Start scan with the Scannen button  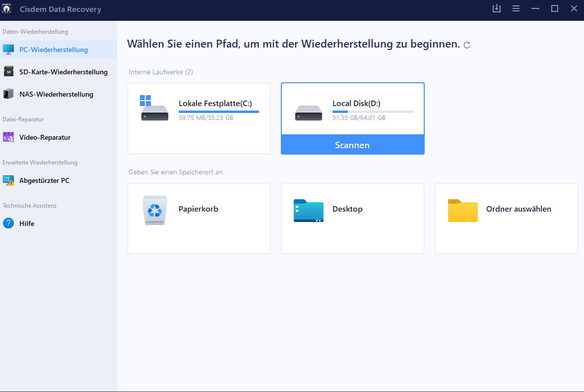(x=352, y=145)
